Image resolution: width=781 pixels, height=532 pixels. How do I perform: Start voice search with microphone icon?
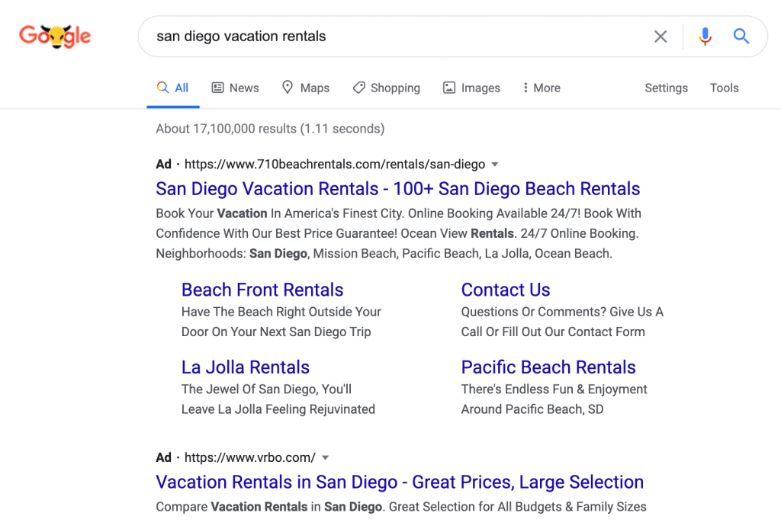point(705,37)
